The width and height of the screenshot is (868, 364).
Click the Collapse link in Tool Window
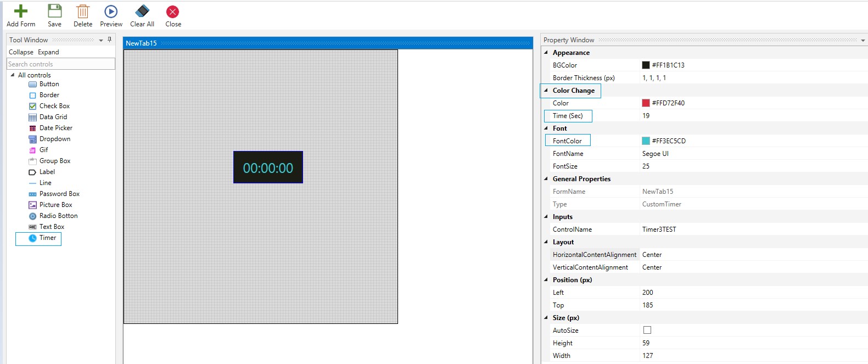[x=21, y=52]
